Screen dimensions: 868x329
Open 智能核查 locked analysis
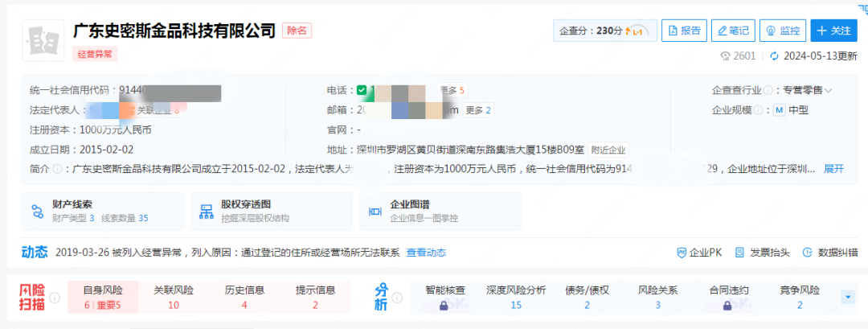[445, 298]
